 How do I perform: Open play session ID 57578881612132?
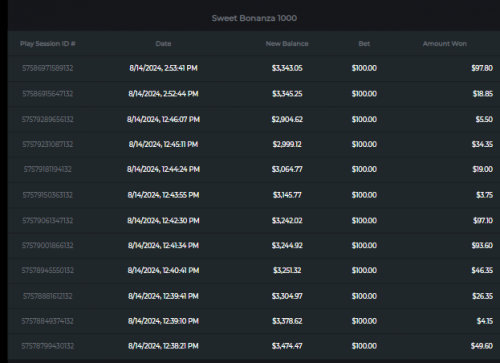tap(48, 296)
